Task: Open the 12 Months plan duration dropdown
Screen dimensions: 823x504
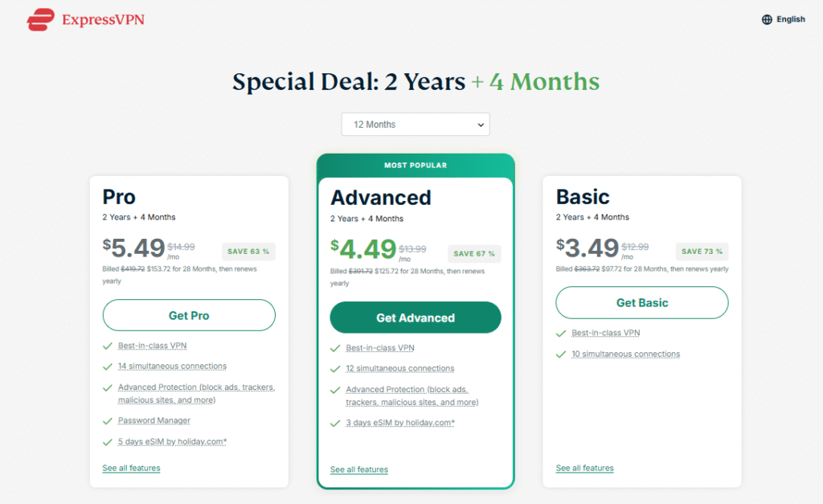Action: [x=416, y=125]
